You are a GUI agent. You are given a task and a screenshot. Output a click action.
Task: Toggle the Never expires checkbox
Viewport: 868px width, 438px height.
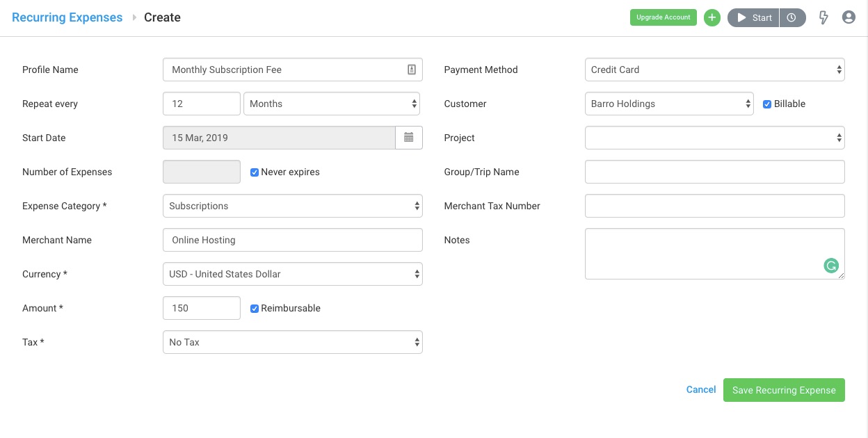255,172
